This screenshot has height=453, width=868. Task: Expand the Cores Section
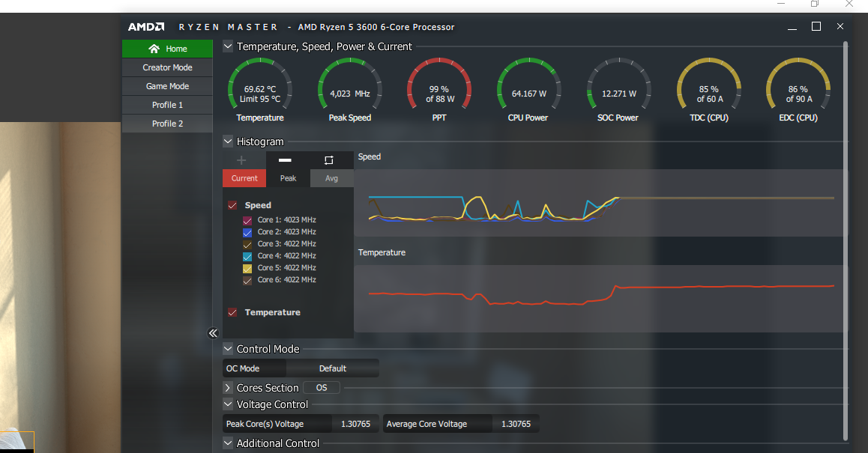[228, 388]
